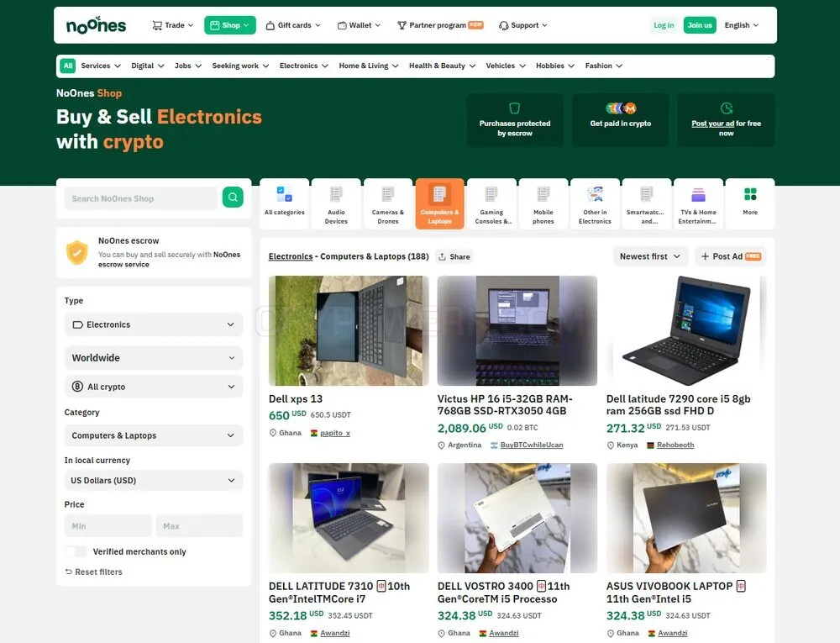Image resolution: width=840 pixels, height=643 pixels.
Task: Open the Gift cards menu
Action: 293,25
